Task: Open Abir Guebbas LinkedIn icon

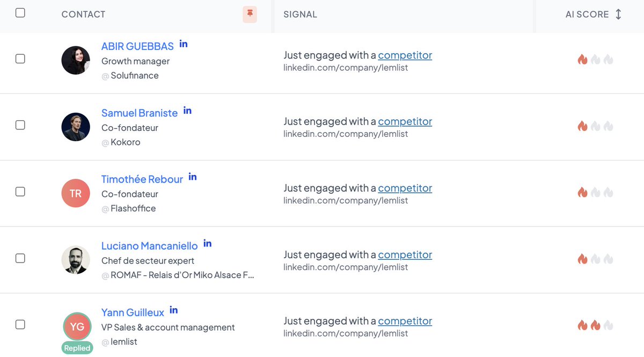Action: coord(184,44)
